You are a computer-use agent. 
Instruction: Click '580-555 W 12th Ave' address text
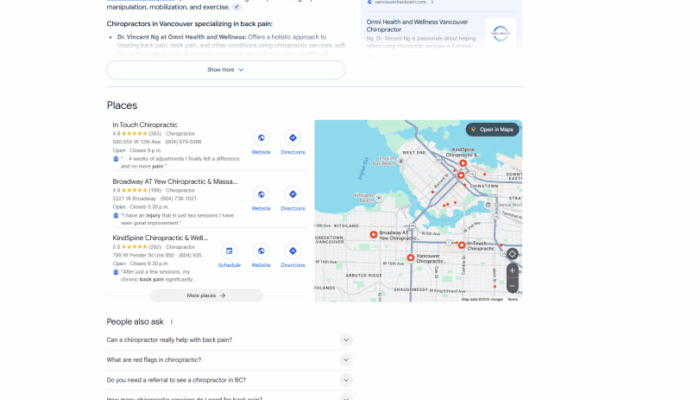pos(136,142)
